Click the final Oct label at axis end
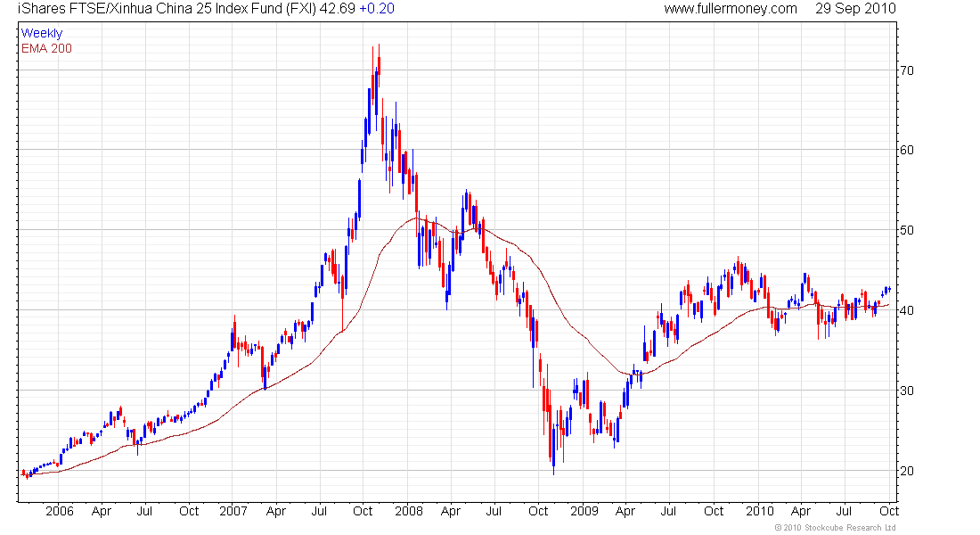Viewport: 980px width, 535px height. (889, 511)
